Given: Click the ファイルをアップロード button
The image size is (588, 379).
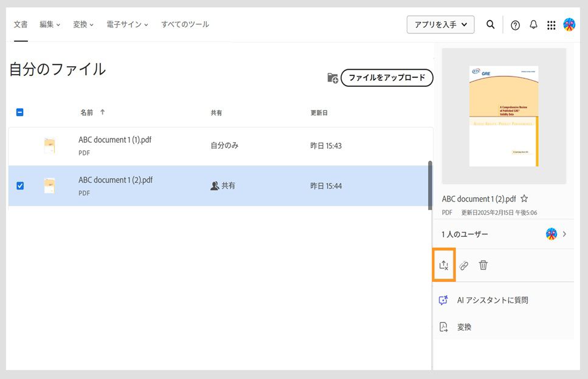Looking at the screenshot, I should coord(387,78).
